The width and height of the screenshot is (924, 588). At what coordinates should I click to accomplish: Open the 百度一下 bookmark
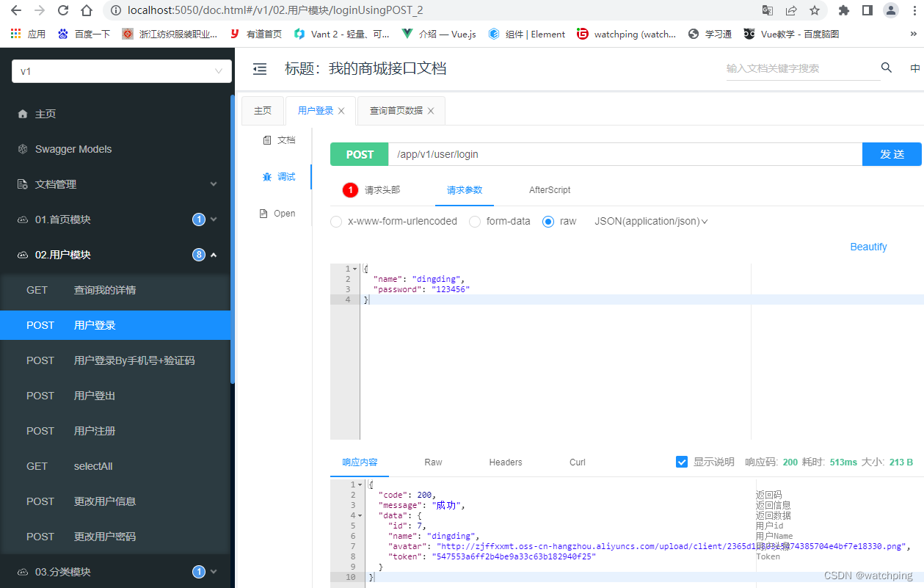click(x=84, y=34)
